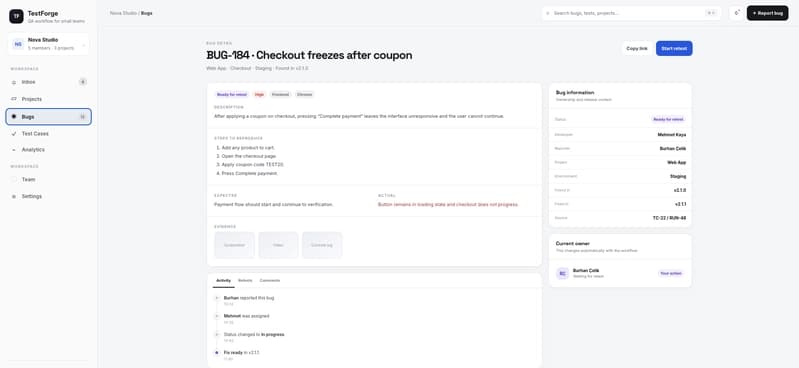799x368 pixels.
Task: Click the 'Status changed to In progress' timeline marker
Action: (x=217, y=334)
